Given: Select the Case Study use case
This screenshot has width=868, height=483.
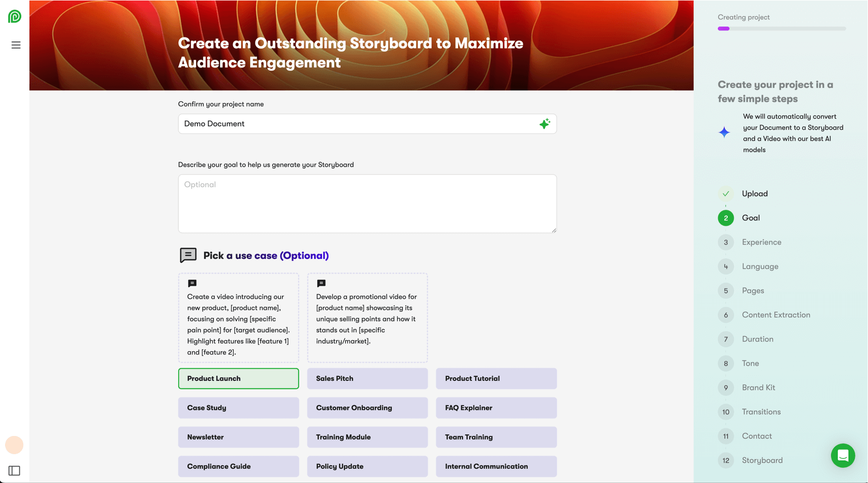Looking at the screenshot, I should [x=239, y=408].
